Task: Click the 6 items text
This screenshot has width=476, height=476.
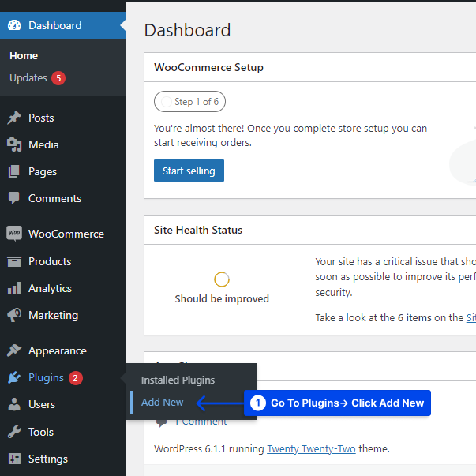Action: (x=414, y=318)
